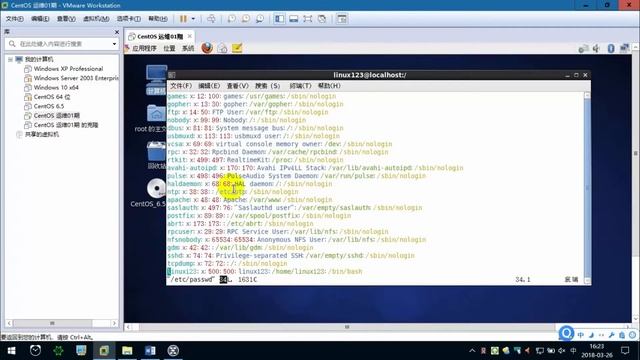Switch to Unity mode
This screenshot has height=360, width=640.
point(322,19)
